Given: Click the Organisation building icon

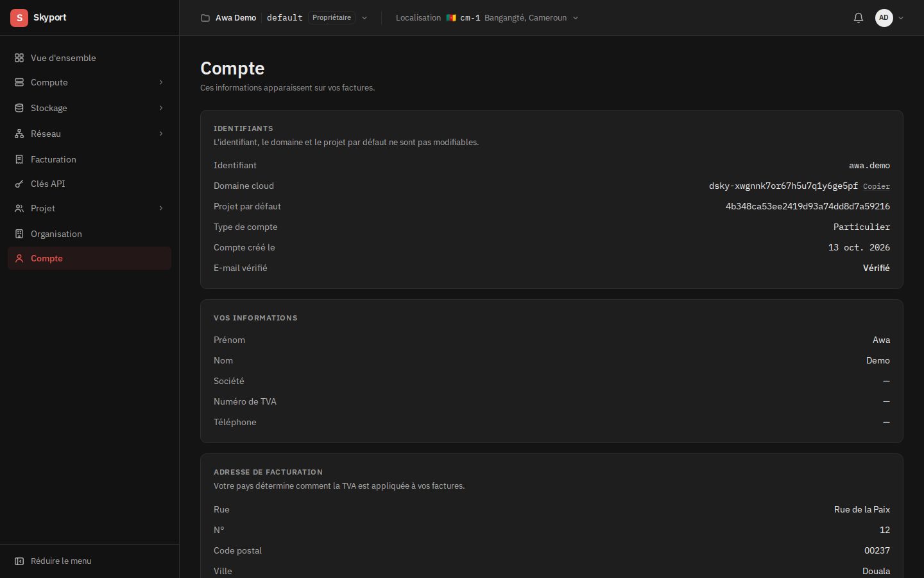Looking at the screenshot, I should click(x=19, y=234).
